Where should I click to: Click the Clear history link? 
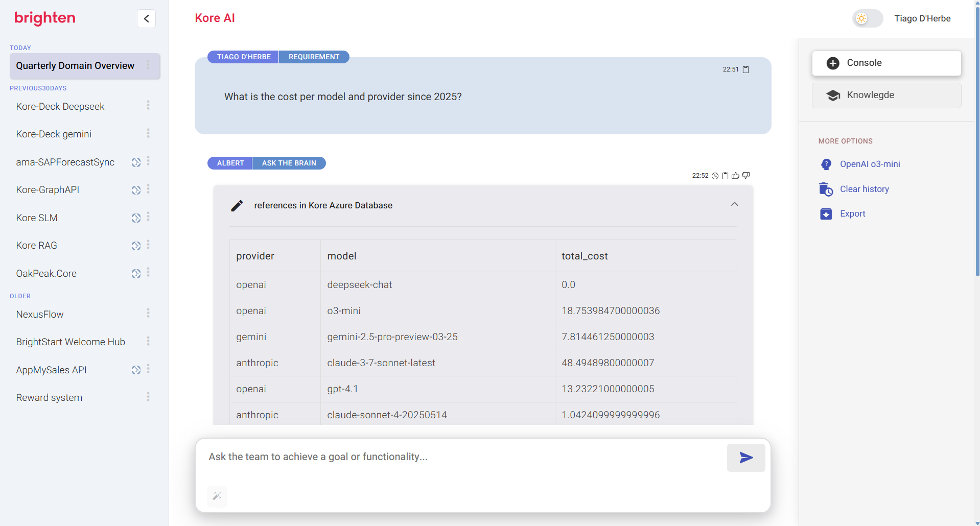pos(865,189)
